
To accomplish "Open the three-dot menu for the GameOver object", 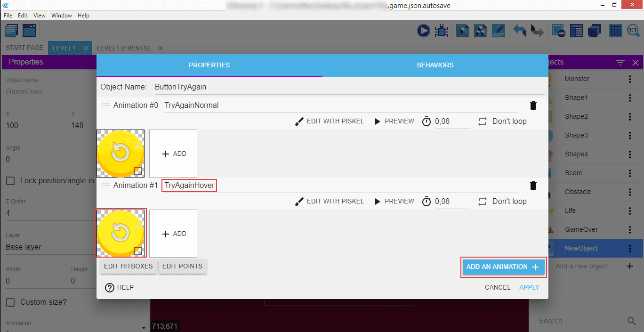I will click(x=630, y=230).
